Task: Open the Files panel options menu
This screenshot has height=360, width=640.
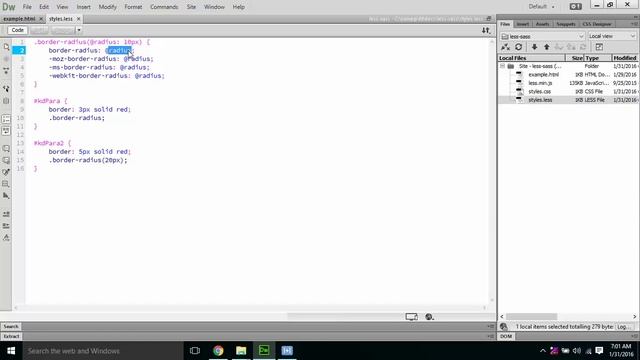Action: tap(635, 24)
